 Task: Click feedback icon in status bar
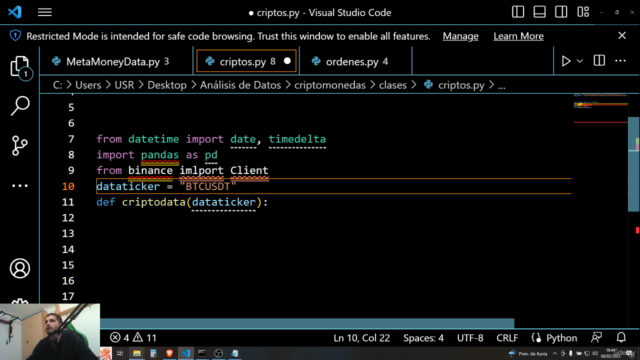tap(596, 338)
